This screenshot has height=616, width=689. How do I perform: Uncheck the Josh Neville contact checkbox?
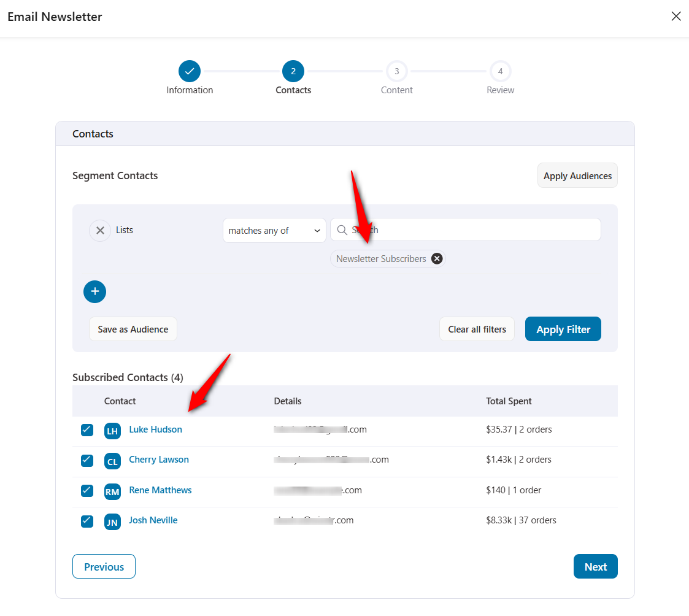[87, 522]
